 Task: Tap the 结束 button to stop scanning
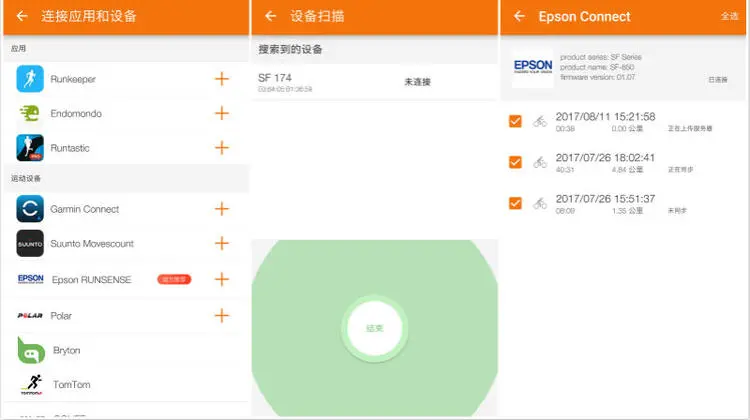coord(375,329)
